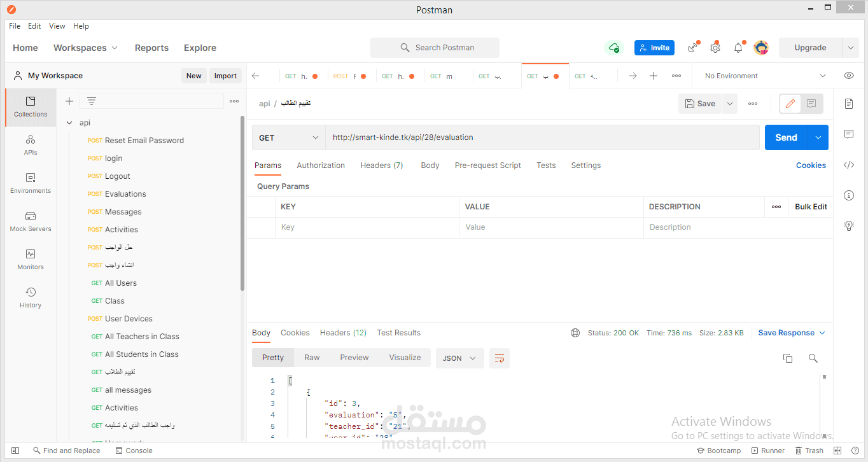
Task: Switch to the Raw response view
Action: click(312, 358)
